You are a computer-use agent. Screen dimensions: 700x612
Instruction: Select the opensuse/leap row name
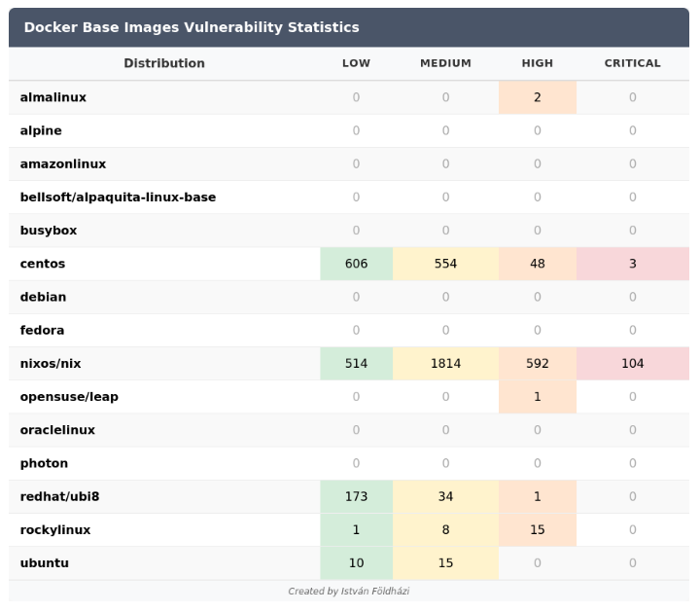click(x=69, y=397)
